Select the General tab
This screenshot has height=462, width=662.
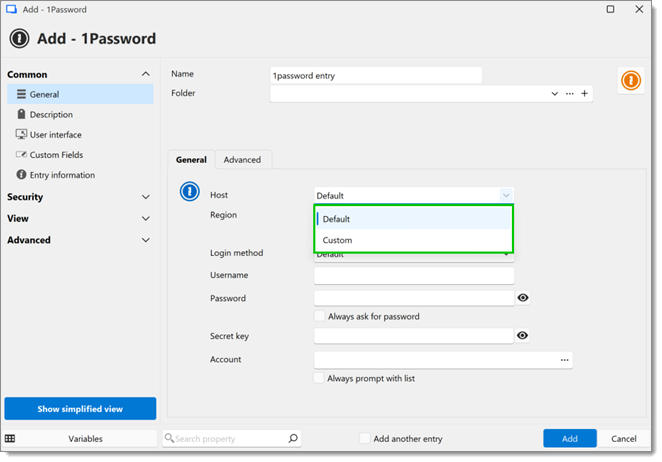point(191,160)
